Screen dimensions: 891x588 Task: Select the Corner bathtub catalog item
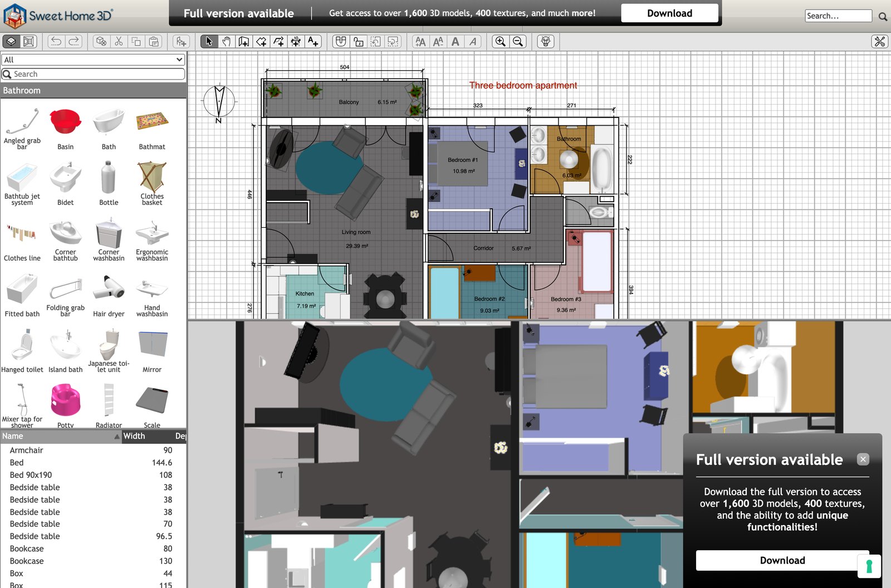coord(65,240)
